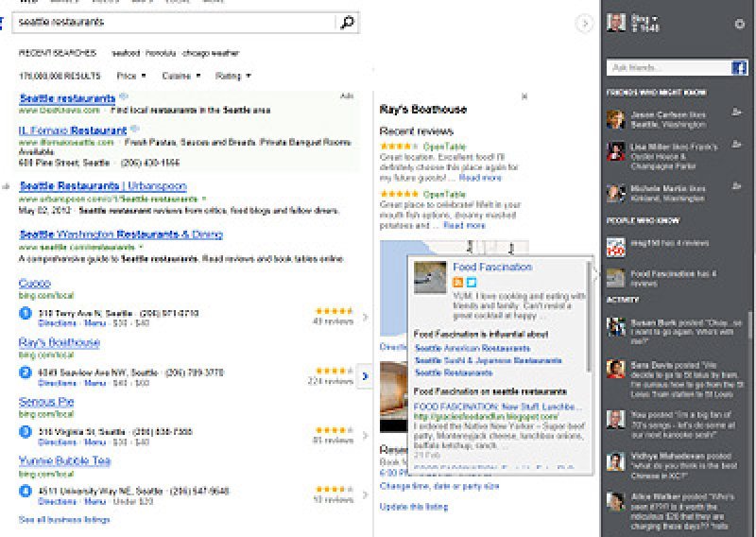Open the Cuoco listing link
Image resolution: width=756 pixels, height=537 pixels.
click(35, 284)
